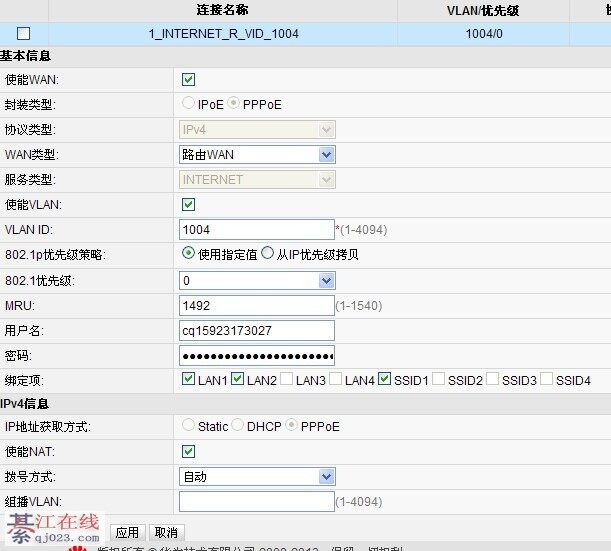Focus the MRU input box
Image resolution: width=611 pixels, height=551 pixels.
click(257, 305)
